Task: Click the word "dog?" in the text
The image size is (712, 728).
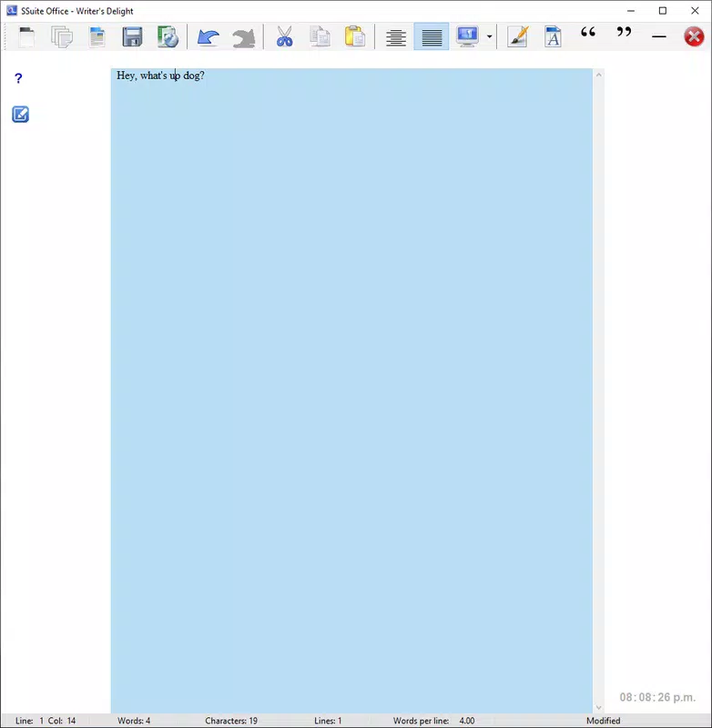Action: [194, 76]
